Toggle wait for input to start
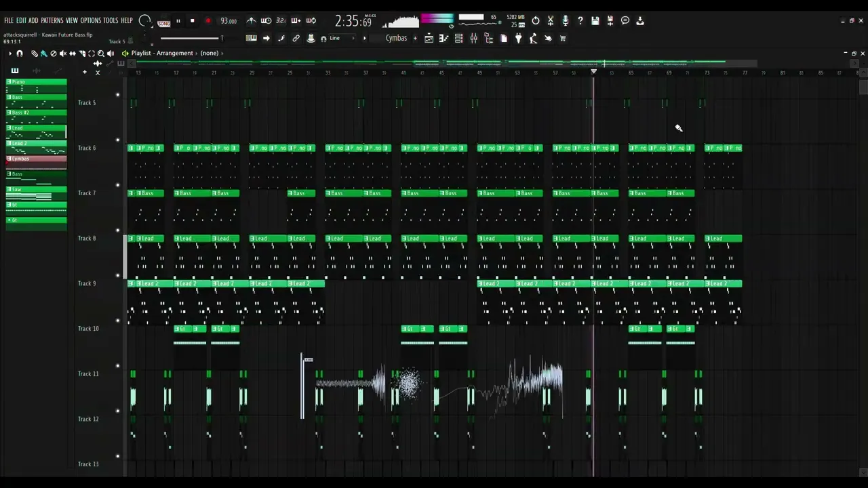The width and height of the screenshot is (868, 488). click(x=266, y=21)
